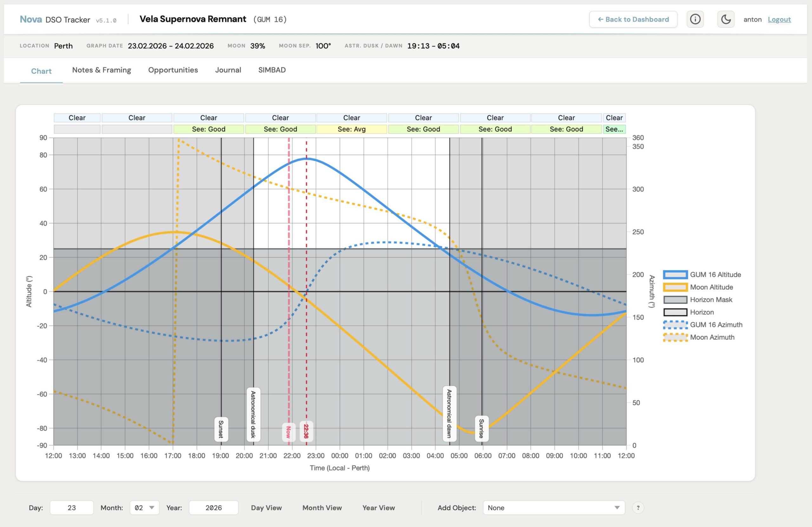Click Back to Dashboard
The height and width of the screenshot is (527, 812).
pos(633,19)
